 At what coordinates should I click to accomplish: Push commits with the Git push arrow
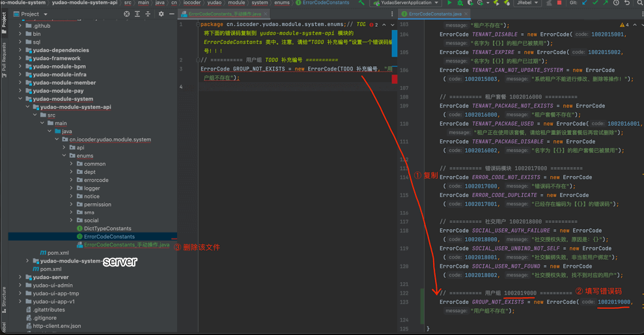point(606,3)
